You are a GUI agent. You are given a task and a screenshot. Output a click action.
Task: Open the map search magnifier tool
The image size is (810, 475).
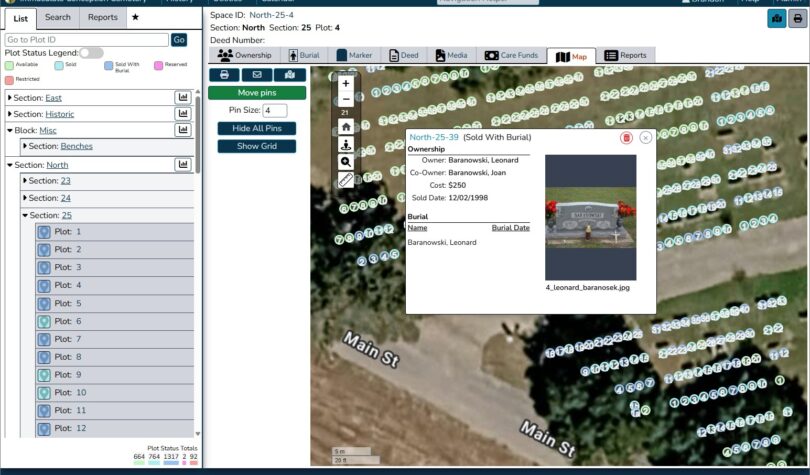(x=346, y=162)
